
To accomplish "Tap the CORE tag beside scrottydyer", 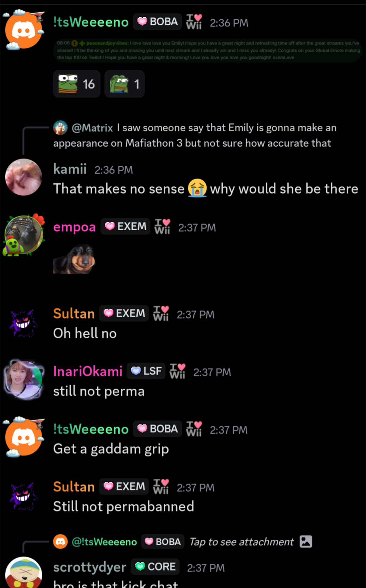I will (x=155, y=567).
